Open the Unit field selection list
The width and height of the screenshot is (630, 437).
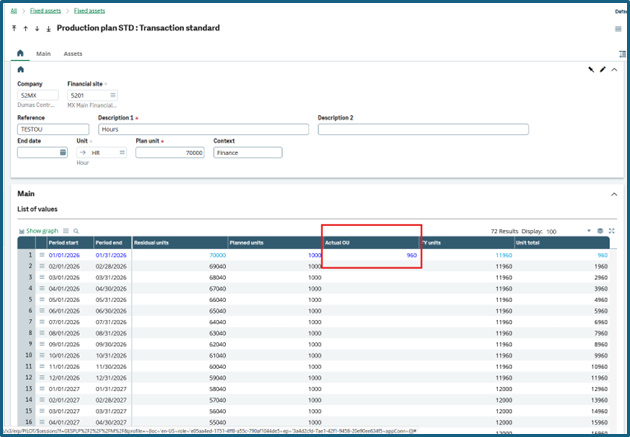[122, 153]
